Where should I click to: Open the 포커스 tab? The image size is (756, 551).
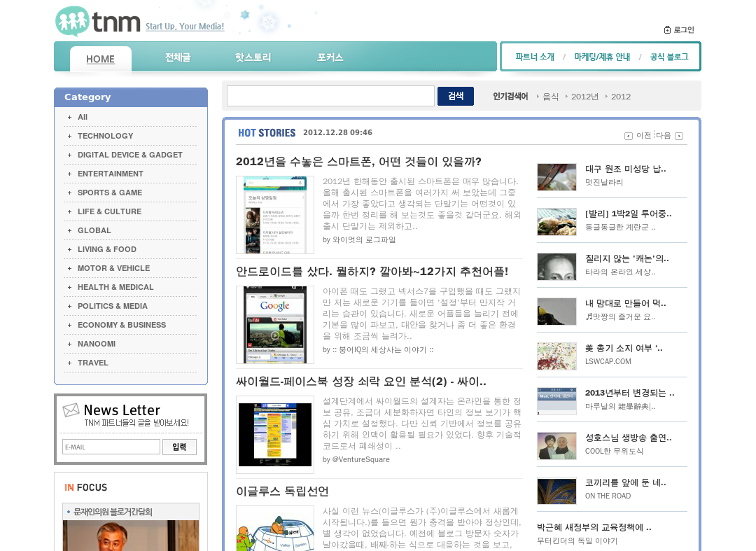tap(330, 57)
